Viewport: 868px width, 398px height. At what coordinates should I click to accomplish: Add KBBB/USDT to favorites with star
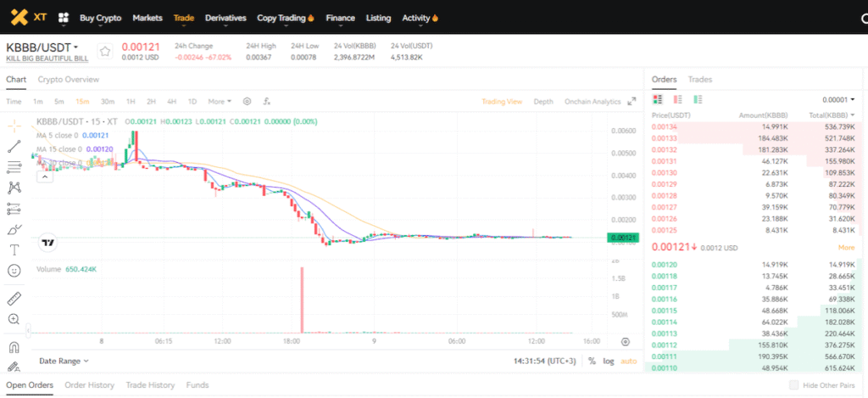click(105, 52)
